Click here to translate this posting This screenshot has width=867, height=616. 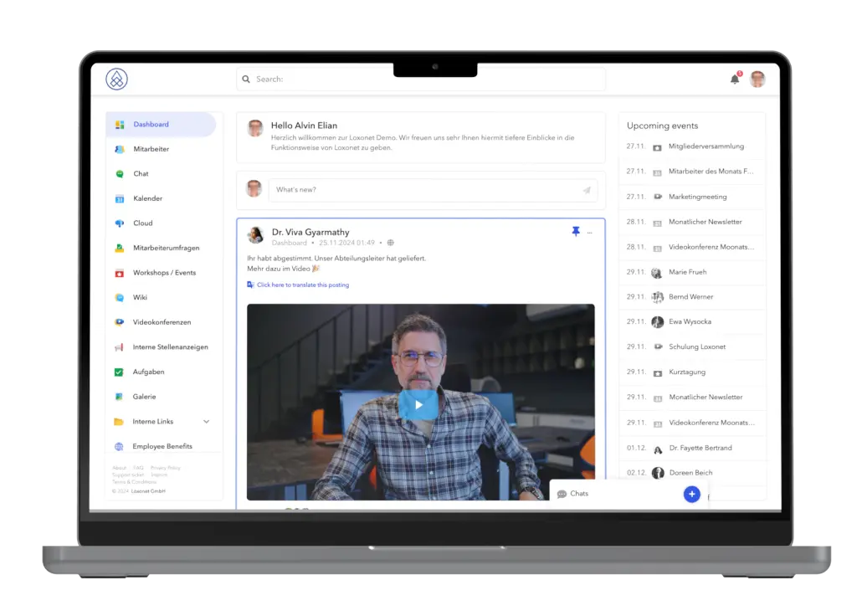[302, 285]
